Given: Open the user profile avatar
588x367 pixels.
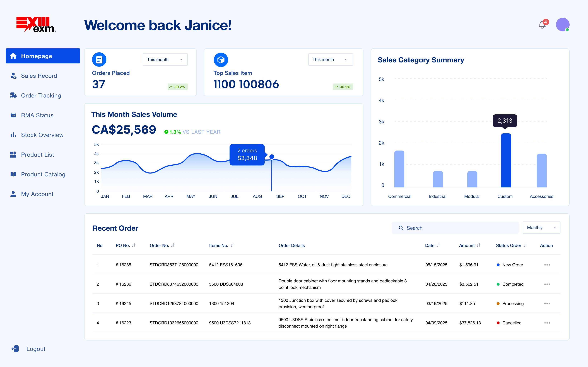Looking at the screenshot, I should (x=562, y=25).
